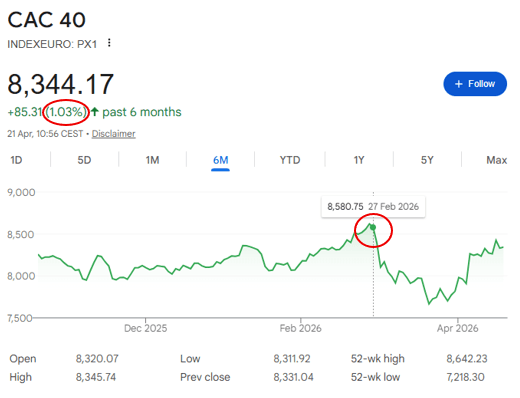The height and width of the screenshot is (398, 520).
Task: Click the 52-wk low value 7,218.30
Action: click(x=465, y=377)
